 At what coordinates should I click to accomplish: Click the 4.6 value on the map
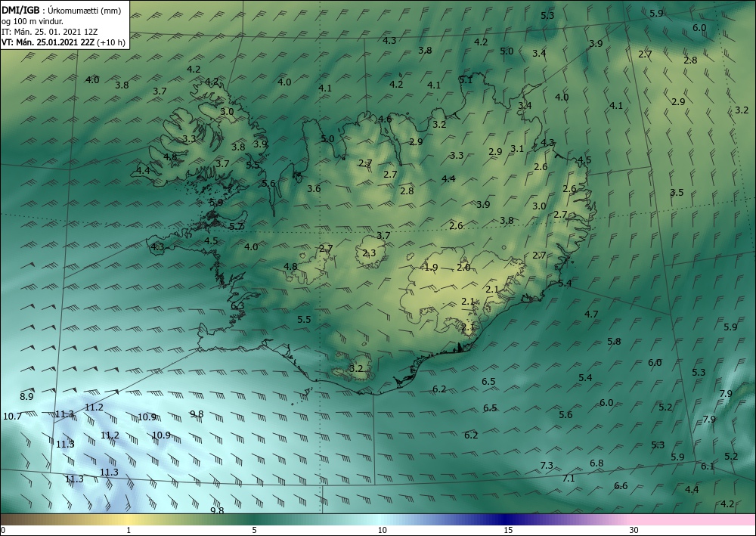click(x=385, y=119)
